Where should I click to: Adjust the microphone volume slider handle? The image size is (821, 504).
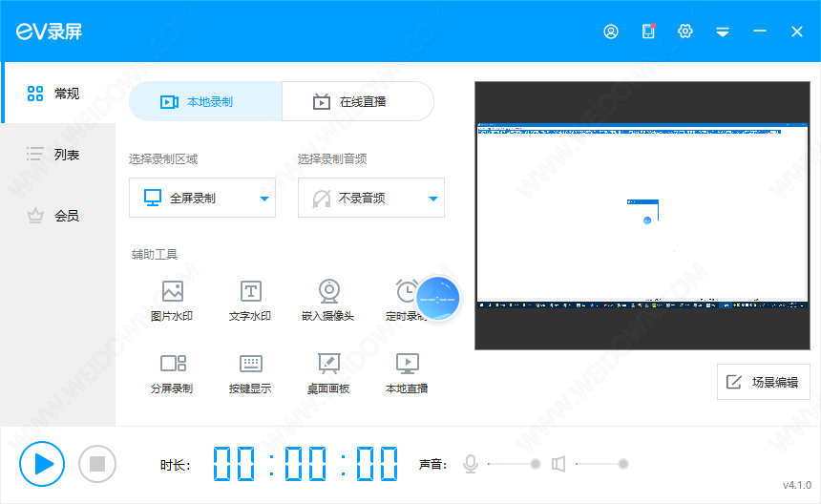click(536, 464)
